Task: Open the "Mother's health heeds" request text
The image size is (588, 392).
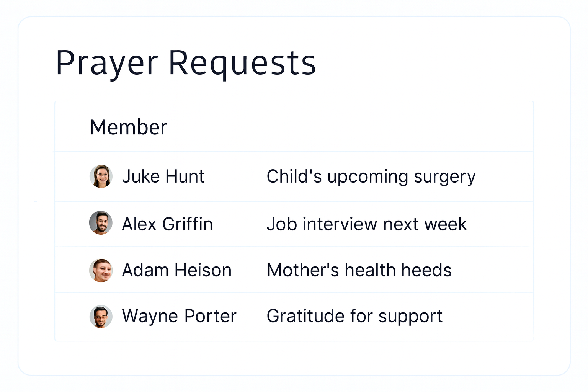Action: point(359,270)
